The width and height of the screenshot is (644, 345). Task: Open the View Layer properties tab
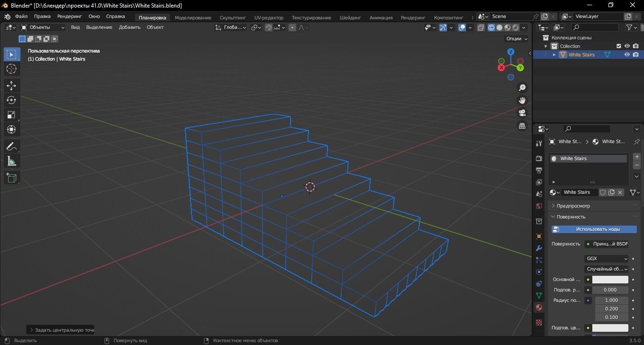click(x=539, y=182)
